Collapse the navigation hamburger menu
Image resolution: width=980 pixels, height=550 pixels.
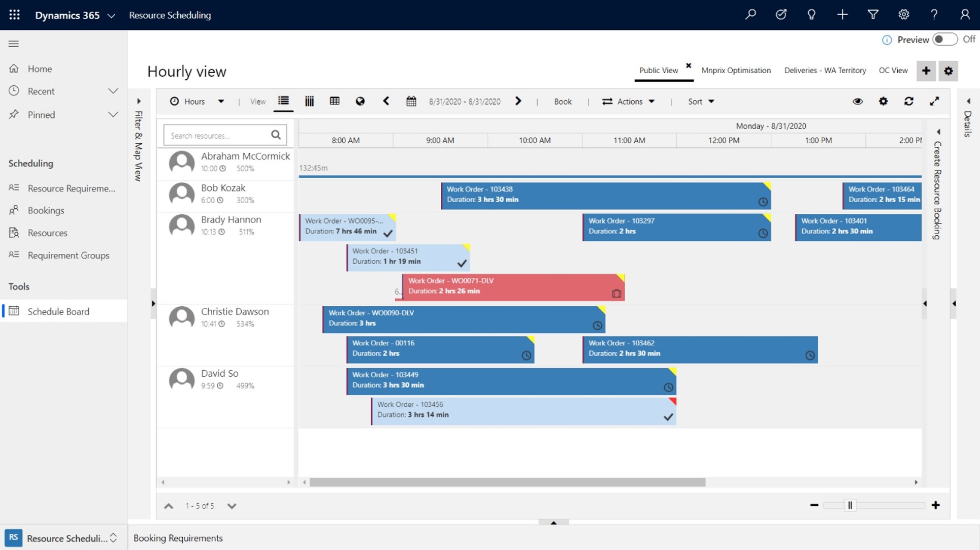[x=14, y=44]
